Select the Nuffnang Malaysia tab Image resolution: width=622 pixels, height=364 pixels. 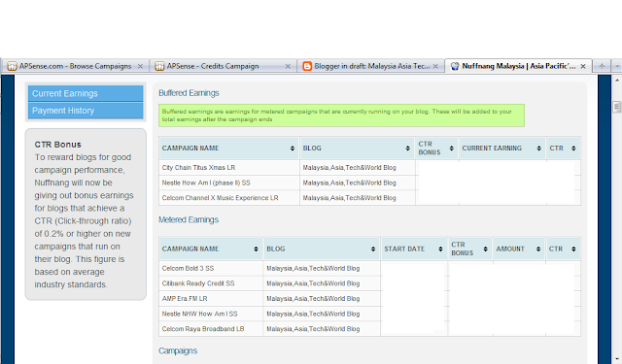(518, 66)
